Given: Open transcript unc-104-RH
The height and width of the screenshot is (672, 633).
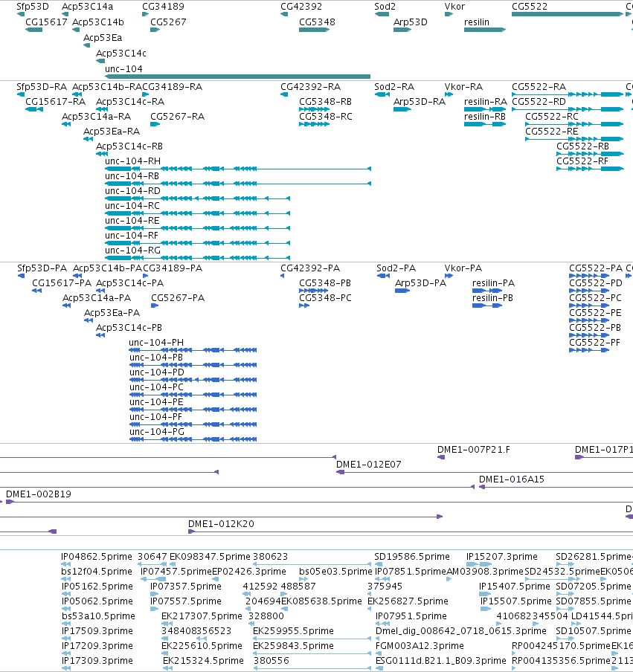Looking at the screenshot, I should 132,161.
